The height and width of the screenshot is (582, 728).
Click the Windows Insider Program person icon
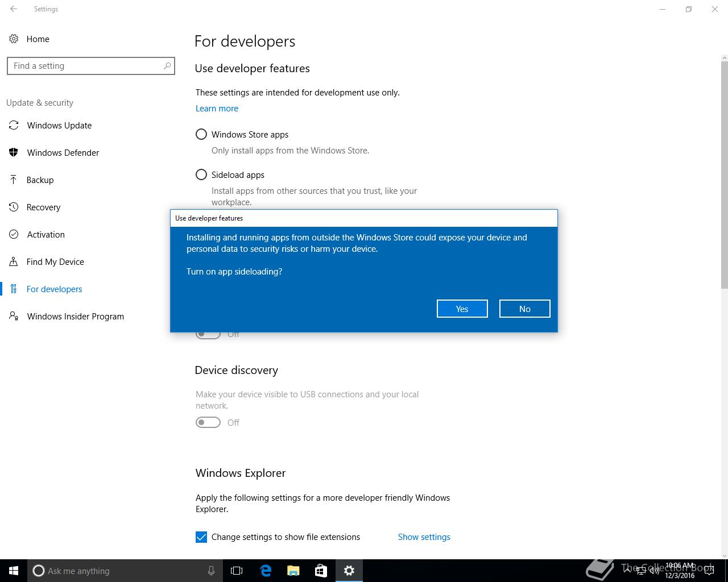[14, 317]
